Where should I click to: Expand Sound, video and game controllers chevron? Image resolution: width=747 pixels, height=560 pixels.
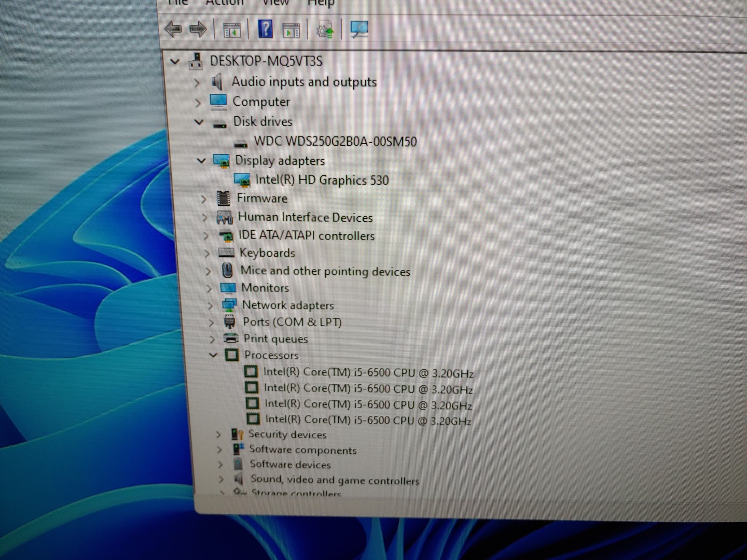pyautogui.click(x=222, y=479)
